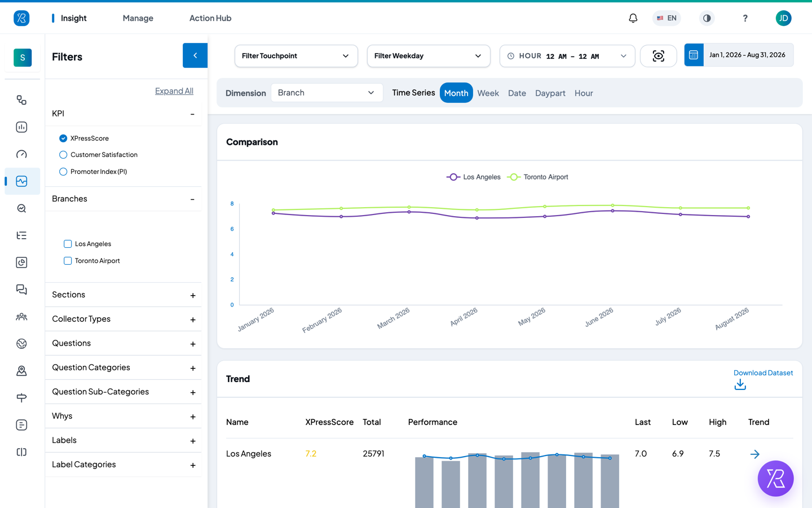Open the people group icon in sidebar
The width and height of the screenshot is (812, 508).
tap(21, 317)
